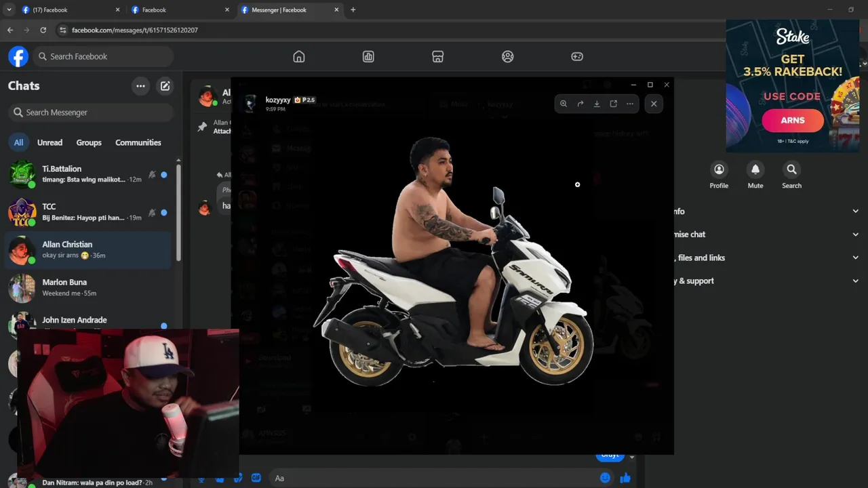Open the image in a new window

point(614,104)
